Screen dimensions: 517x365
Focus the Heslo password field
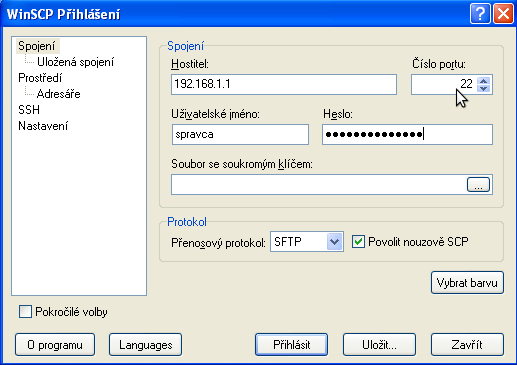pos(407,134)
